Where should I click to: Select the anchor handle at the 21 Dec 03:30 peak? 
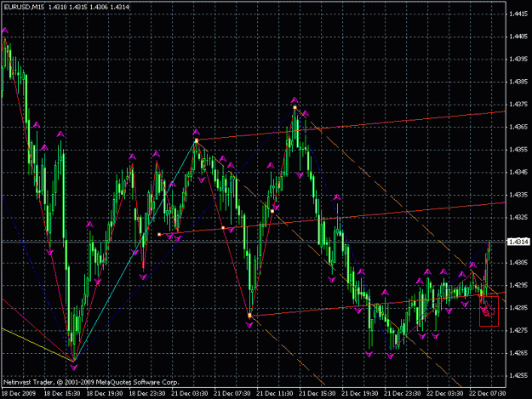coord(196,140)
